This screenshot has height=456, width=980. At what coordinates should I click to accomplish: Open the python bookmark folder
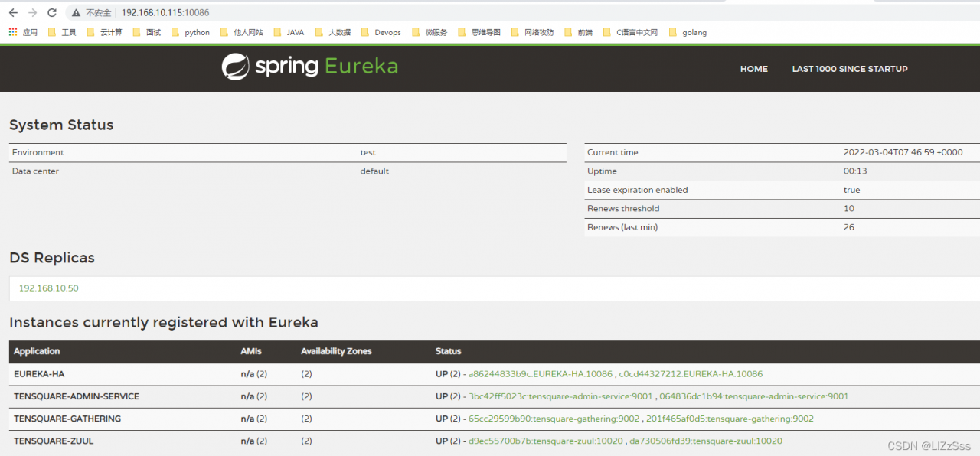[191, 32]
